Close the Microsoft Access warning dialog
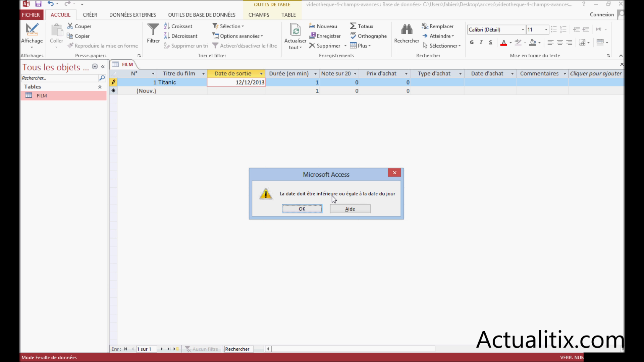 coord(394,173)
